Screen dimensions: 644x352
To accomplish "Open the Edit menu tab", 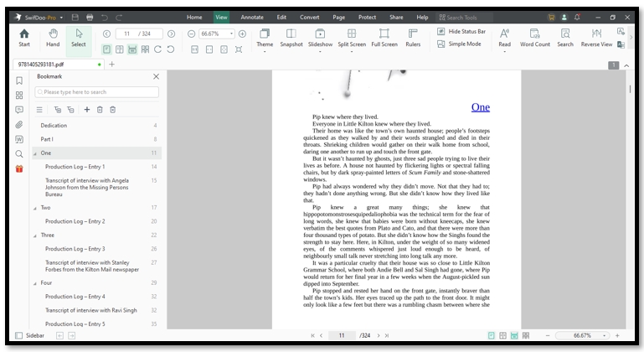I will (x=281, y=18).
